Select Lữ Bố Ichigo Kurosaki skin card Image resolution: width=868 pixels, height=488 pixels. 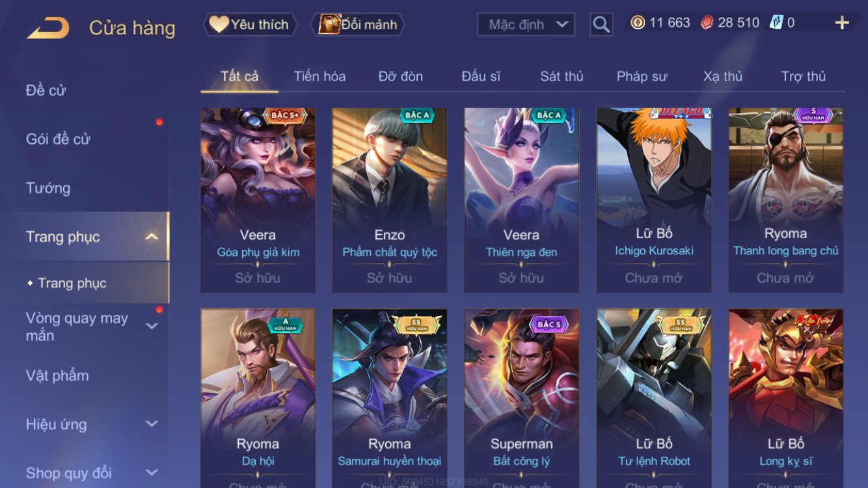654,200
